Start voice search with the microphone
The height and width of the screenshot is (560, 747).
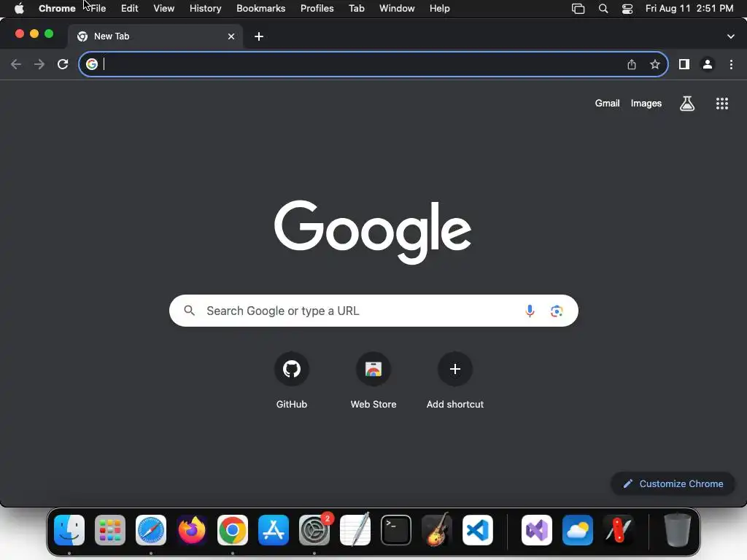point(530,311)
